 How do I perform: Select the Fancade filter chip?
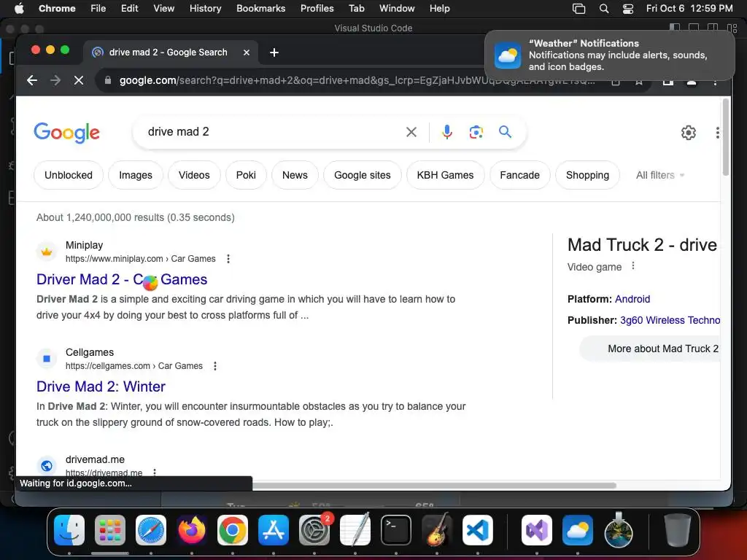(519, 175)
